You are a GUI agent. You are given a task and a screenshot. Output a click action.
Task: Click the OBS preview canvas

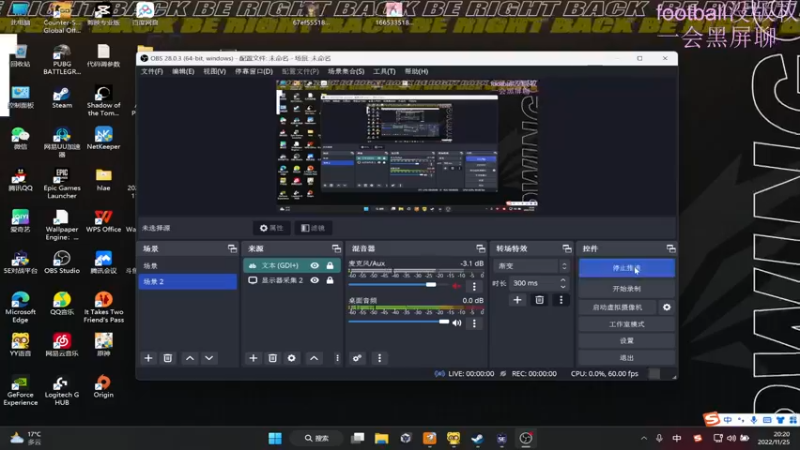coord(407,145)
